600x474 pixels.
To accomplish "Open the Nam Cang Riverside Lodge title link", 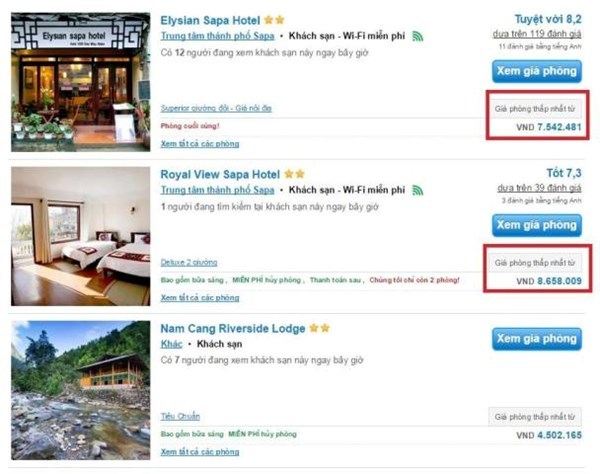I will 232,328.
